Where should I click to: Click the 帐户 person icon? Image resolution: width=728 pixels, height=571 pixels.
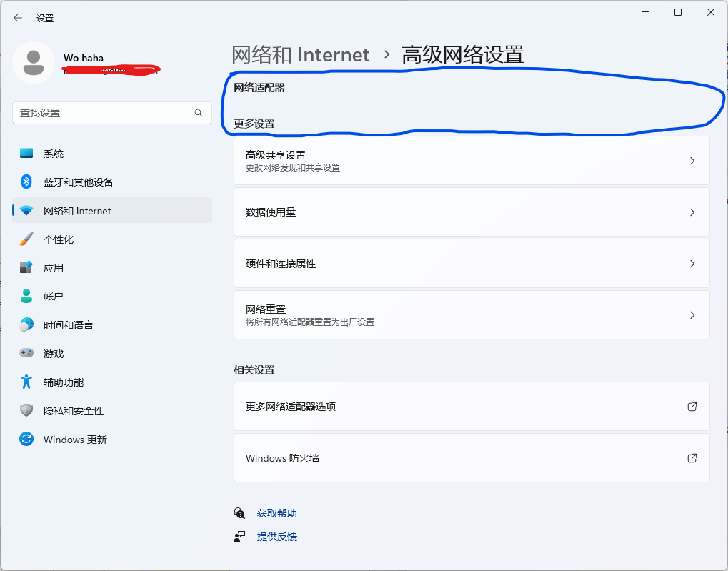pyautogui.click(x=26, y=296)
